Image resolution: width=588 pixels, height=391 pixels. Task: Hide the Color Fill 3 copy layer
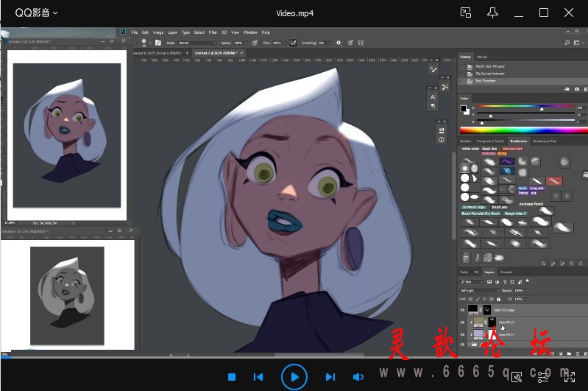pos(462,310)
